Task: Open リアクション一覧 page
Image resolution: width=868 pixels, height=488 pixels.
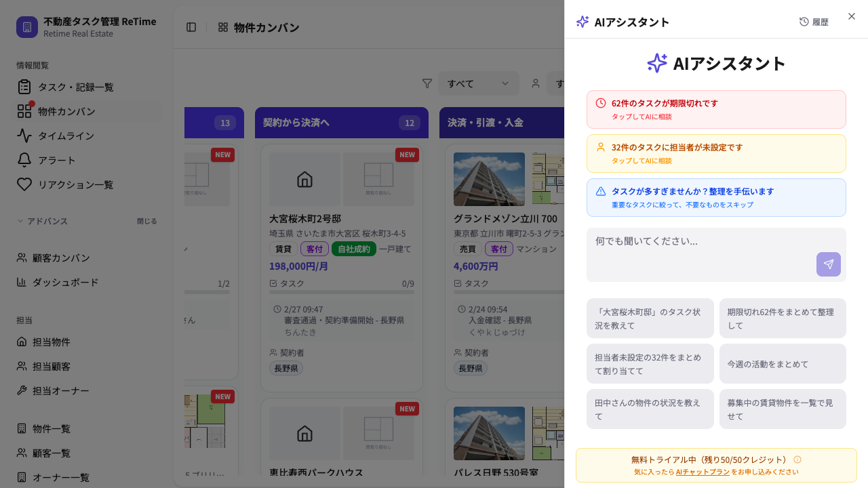Action: (87, 184)
